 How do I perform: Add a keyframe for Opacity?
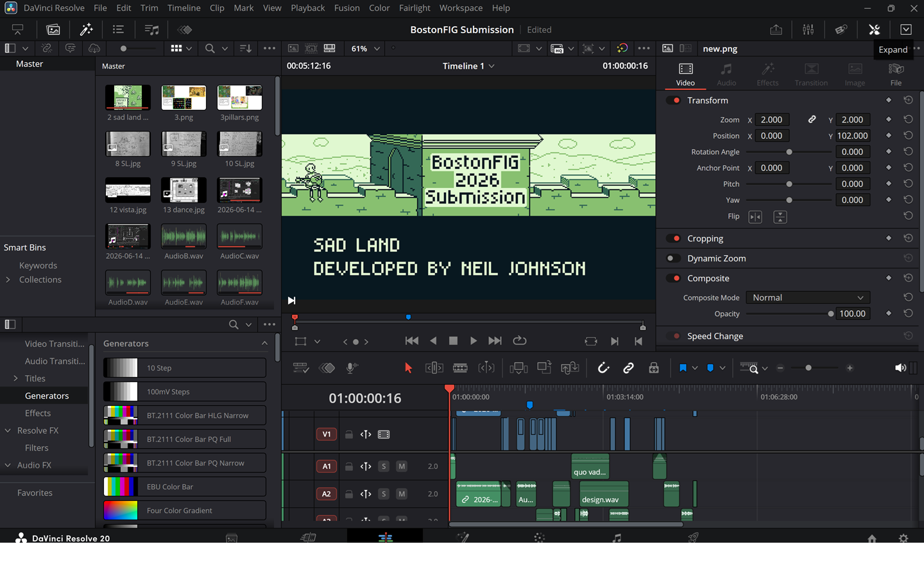pyautogui.click(x=889, y=313)
